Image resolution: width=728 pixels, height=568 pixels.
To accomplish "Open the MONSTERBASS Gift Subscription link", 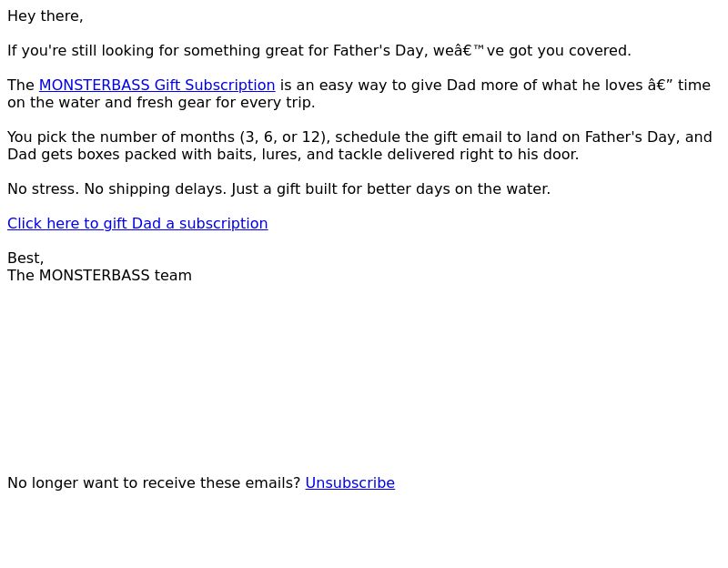I will [x=157, y=86].
